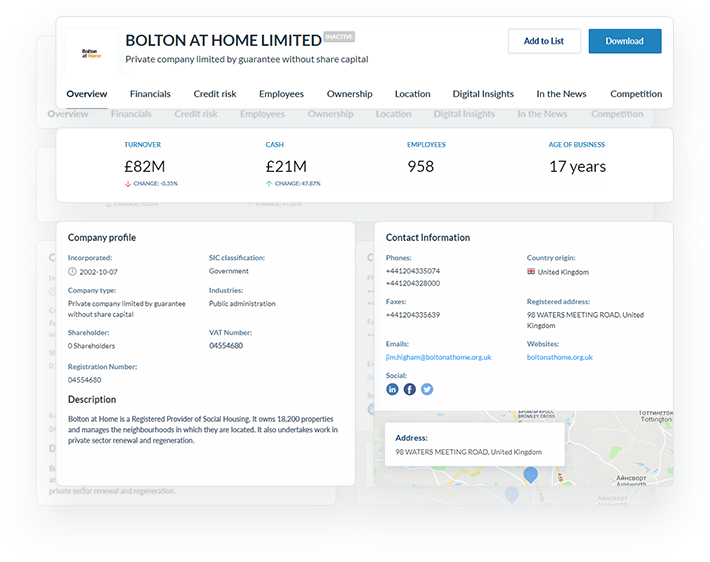Open the LinkedIn social icon
710x562 pixels.
click(x=392, y=389)
